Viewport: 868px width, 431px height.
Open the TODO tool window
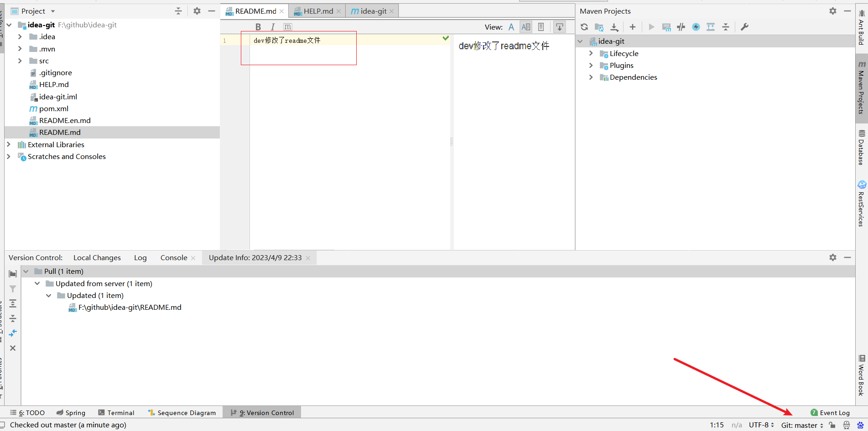tap(27, 413)
